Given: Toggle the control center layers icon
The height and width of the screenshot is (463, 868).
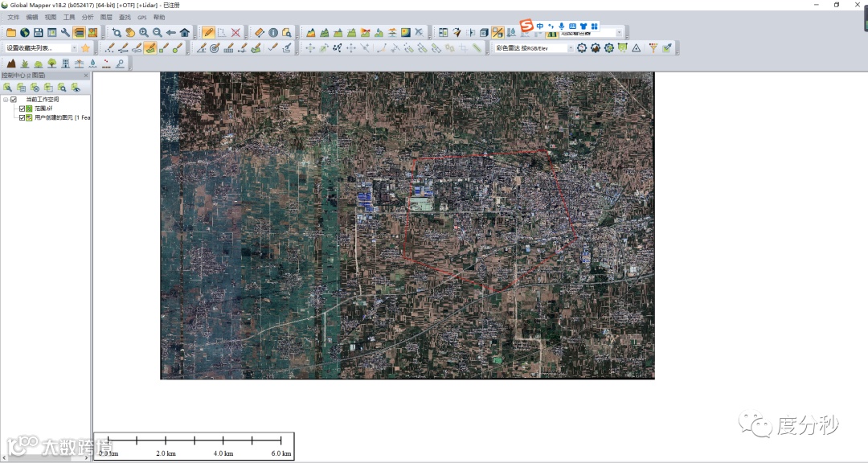Looking at the screenshot, I should tap(79, 33).
